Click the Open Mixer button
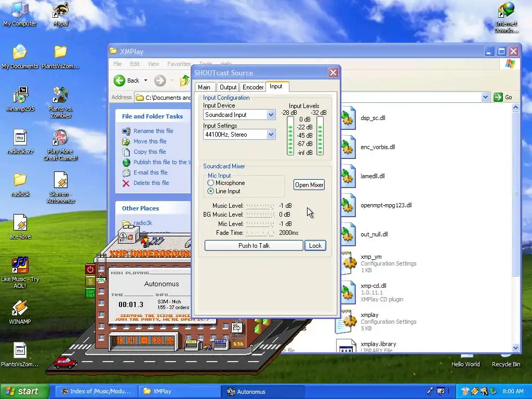532x399 pixels. click(x=309, y=185)
